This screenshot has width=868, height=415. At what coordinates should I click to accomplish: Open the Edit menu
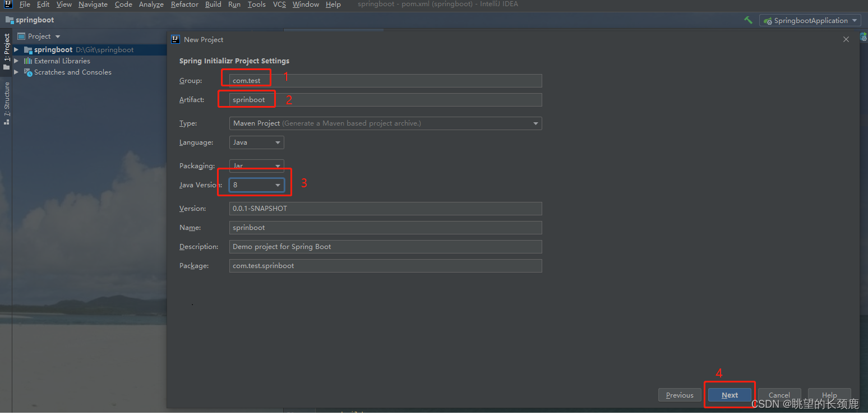tap(43, 4)
